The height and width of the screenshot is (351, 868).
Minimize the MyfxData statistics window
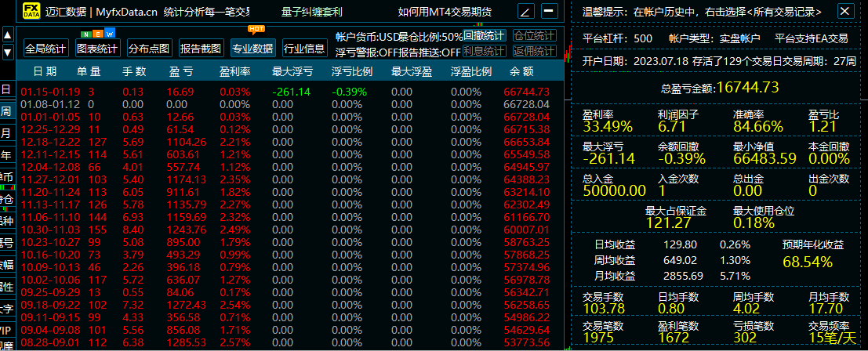pyautogui.click(x=549, y=10)
